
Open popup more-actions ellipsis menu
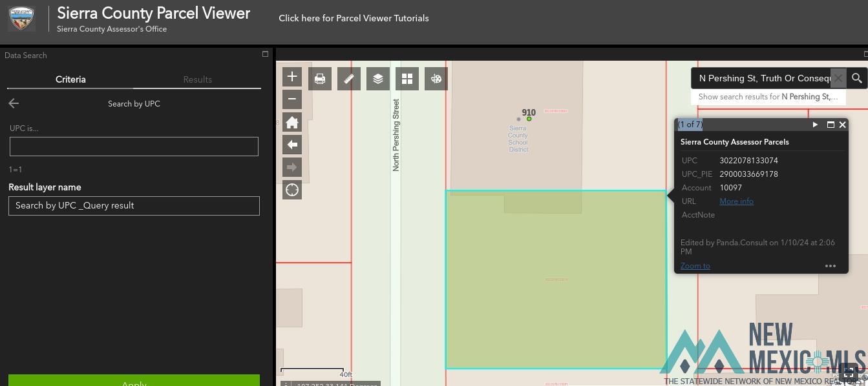pos(831,266)
